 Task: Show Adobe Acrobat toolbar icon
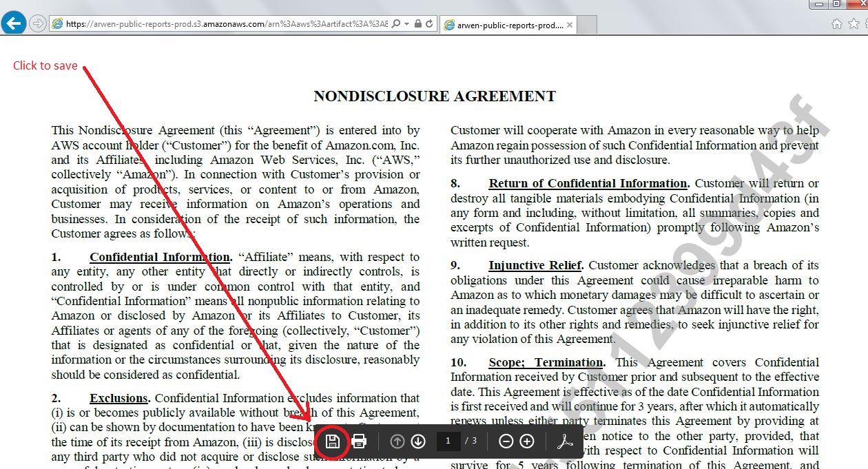[565, 441]
